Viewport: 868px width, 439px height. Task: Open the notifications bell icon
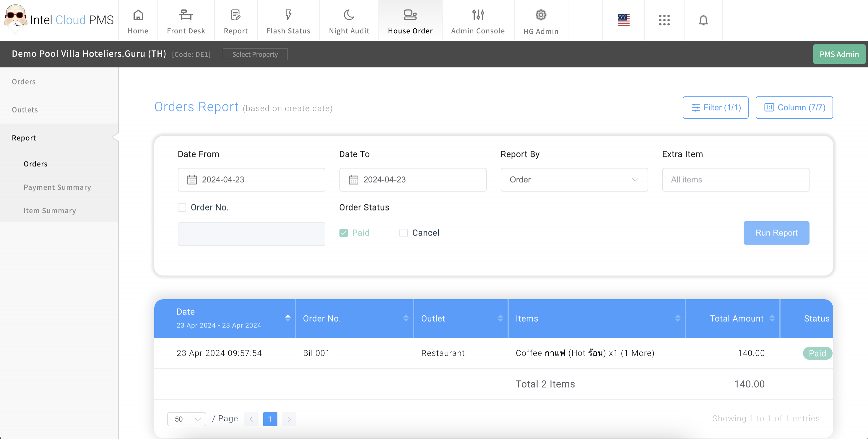coord(703,20)
